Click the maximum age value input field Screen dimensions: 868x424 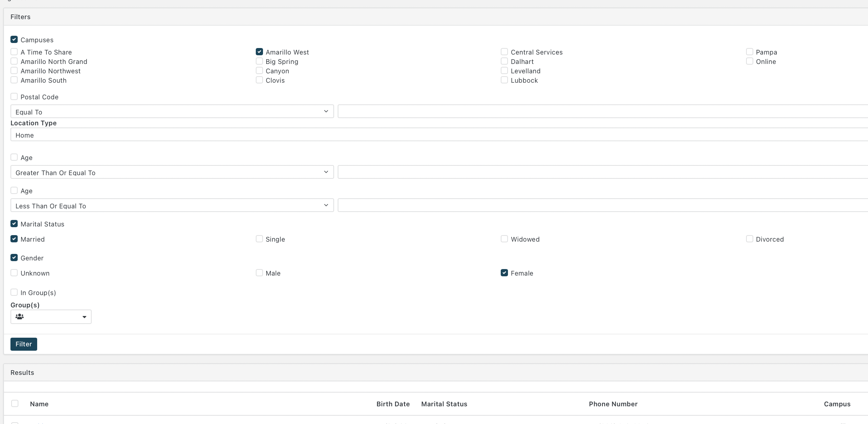pos(602,205)
